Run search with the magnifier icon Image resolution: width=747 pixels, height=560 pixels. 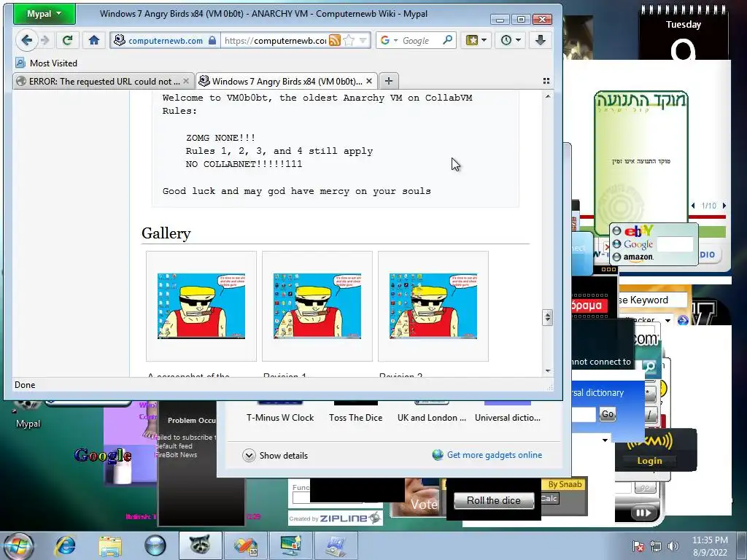pyautogui.click(x=447, y=41)
